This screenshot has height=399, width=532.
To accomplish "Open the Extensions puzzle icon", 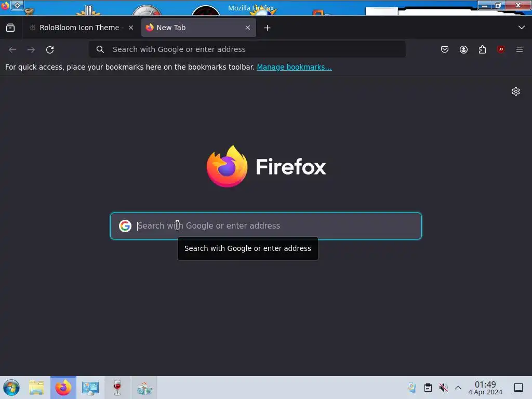I will (482, 49).
